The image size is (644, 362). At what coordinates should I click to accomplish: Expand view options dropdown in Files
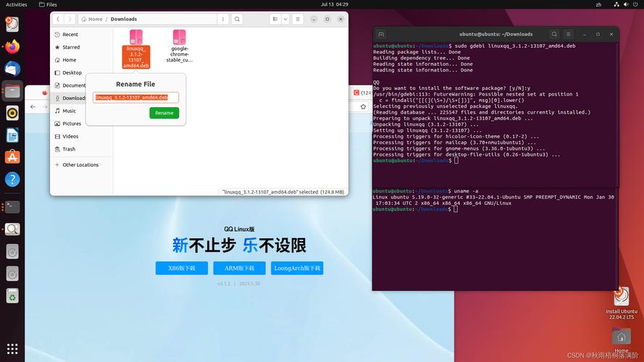click(285, 19)
